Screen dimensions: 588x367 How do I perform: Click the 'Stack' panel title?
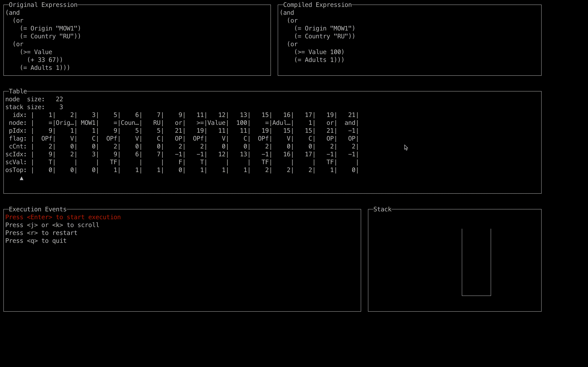[382, 209]
